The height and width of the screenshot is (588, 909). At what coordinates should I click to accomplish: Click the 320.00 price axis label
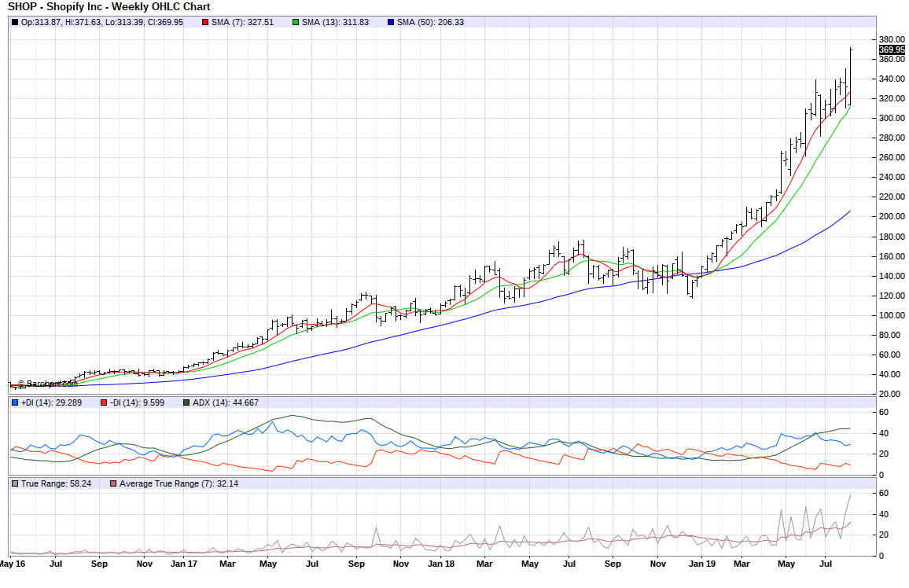coord(892,98)
